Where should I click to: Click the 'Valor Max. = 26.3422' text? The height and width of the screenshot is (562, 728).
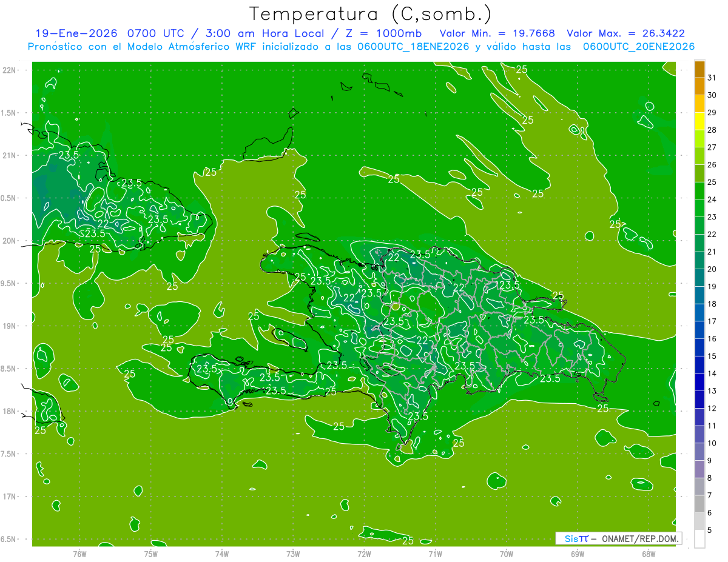[625, 33]
